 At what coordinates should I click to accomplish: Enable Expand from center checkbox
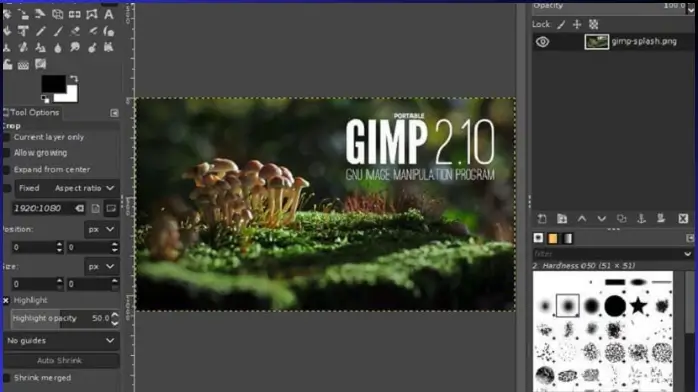pos(6,170)
